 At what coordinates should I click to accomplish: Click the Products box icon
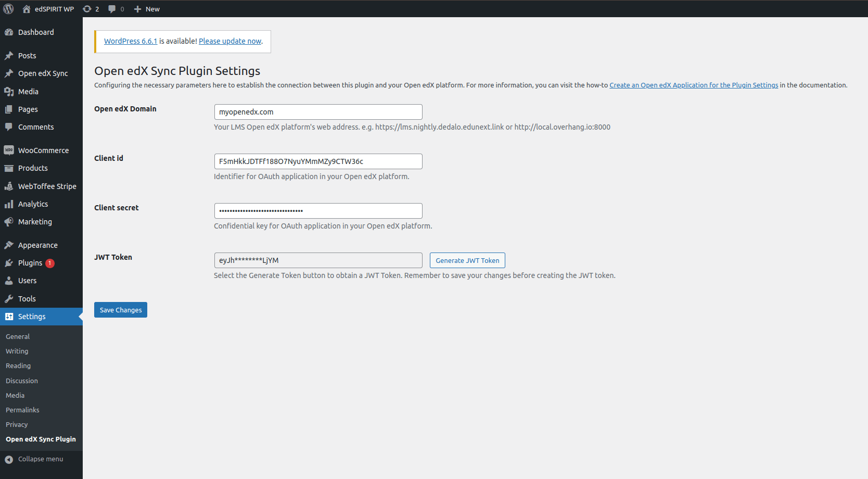[9, 168]
